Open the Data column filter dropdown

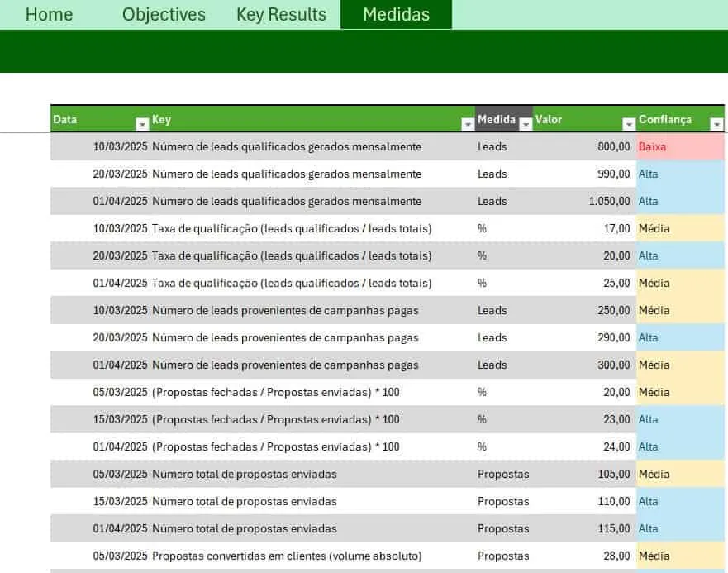point(142,124)
